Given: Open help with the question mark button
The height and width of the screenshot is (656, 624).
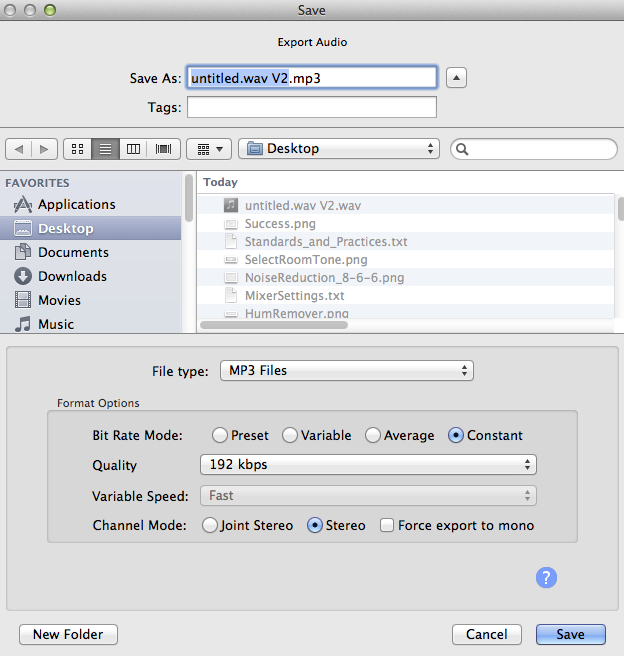Looking at the screenshot, I should click(546, 578).
